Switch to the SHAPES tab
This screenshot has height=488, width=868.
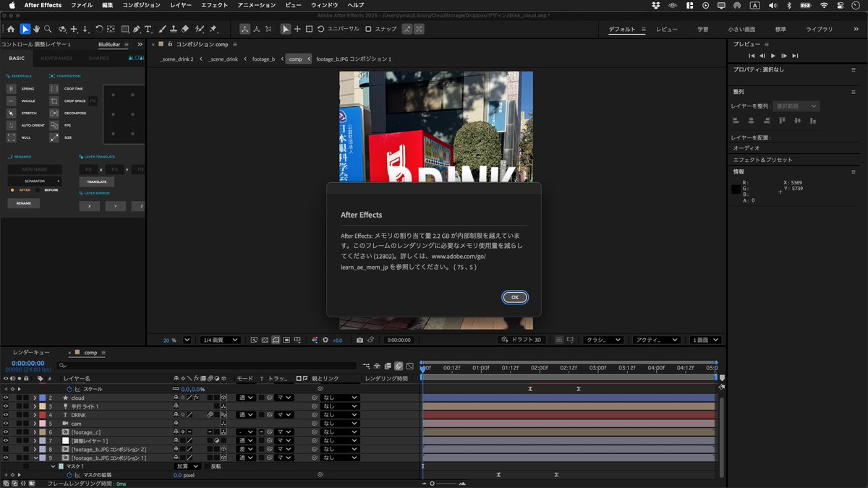coord(99,58)
